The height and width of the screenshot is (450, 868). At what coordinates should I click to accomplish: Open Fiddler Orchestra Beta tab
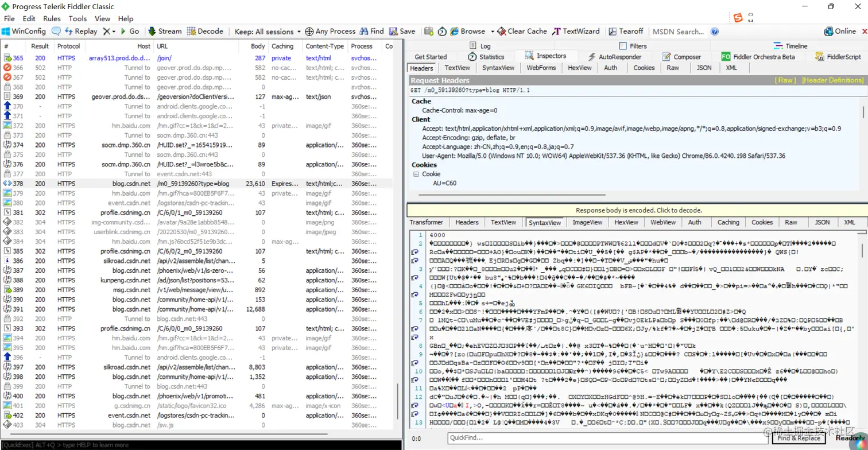[758, 57]
